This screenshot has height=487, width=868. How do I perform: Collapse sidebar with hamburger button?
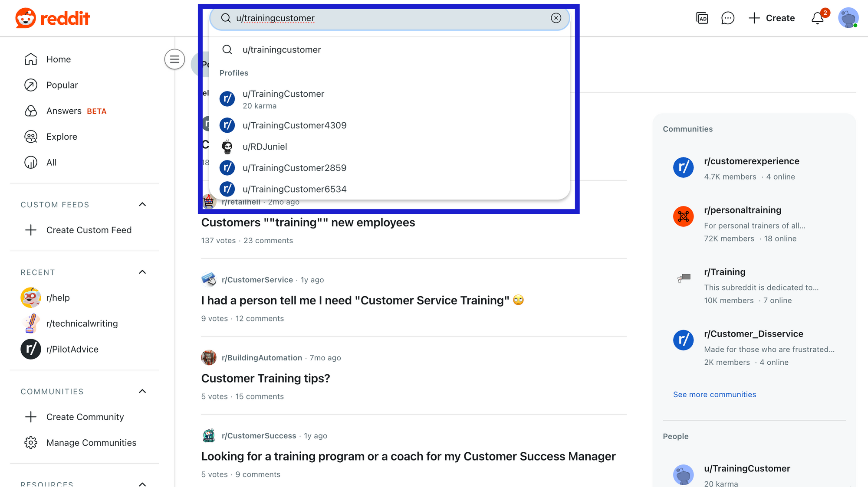(x=174, y=59)
